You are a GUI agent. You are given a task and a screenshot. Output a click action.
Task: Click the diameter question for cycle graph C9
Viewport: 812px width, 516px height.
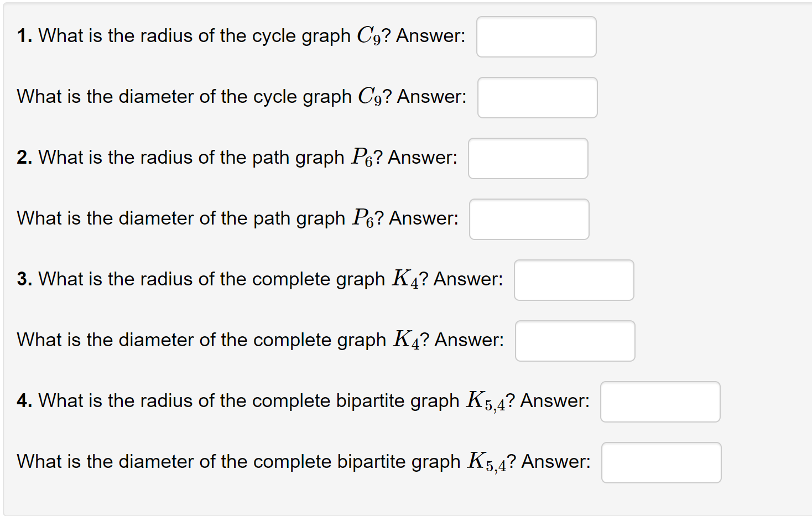coord(241,96)
